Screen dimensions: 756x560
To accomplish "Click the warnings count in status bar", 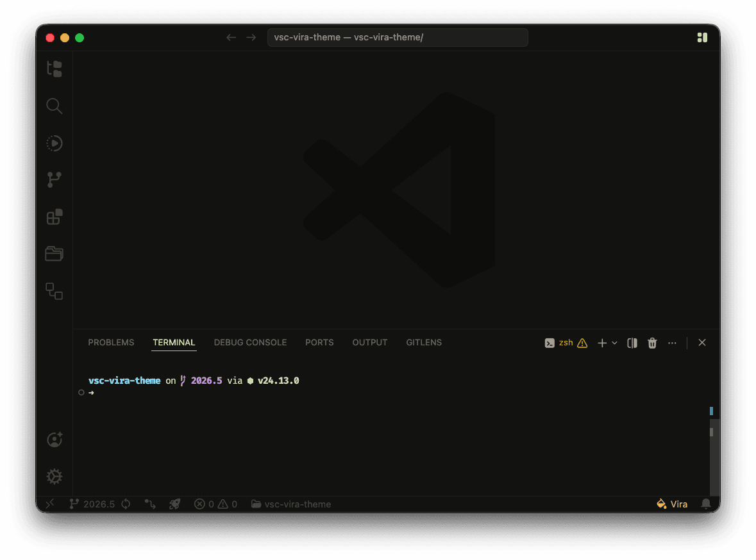I will click(x=228, y=504).
